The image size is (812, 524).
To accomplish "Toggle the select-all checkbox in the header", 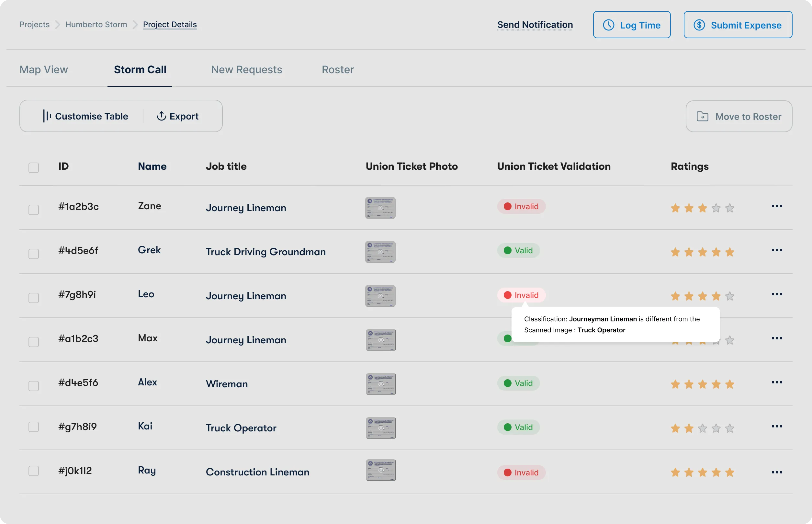I will point(34,167).
